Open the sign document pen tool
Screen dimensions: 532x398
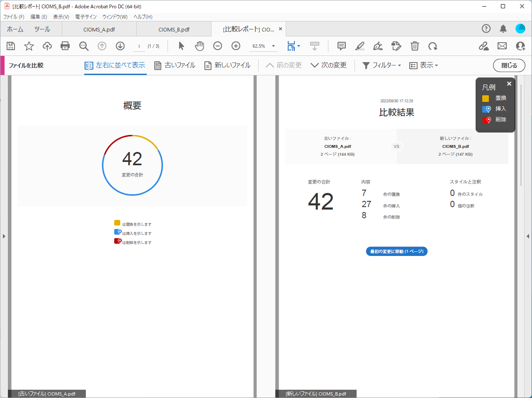pyautogui.click(x=378, y=46)
